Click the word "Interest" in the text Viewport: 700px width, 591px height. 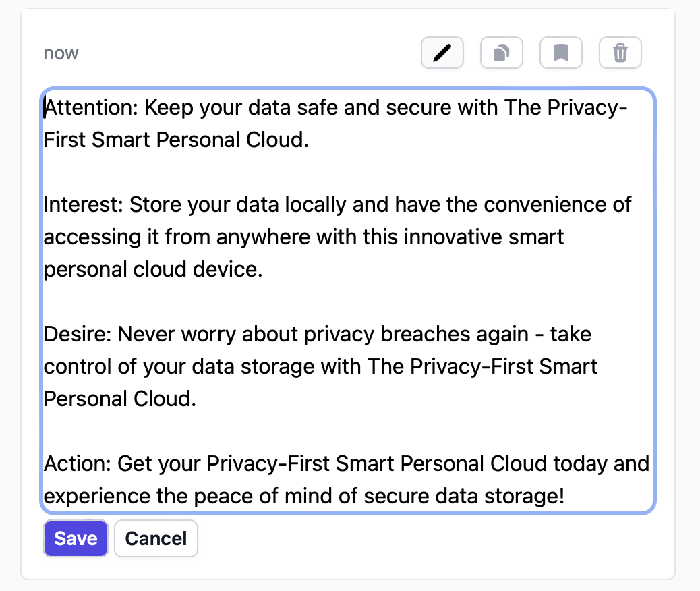click(x=82, y=205)
